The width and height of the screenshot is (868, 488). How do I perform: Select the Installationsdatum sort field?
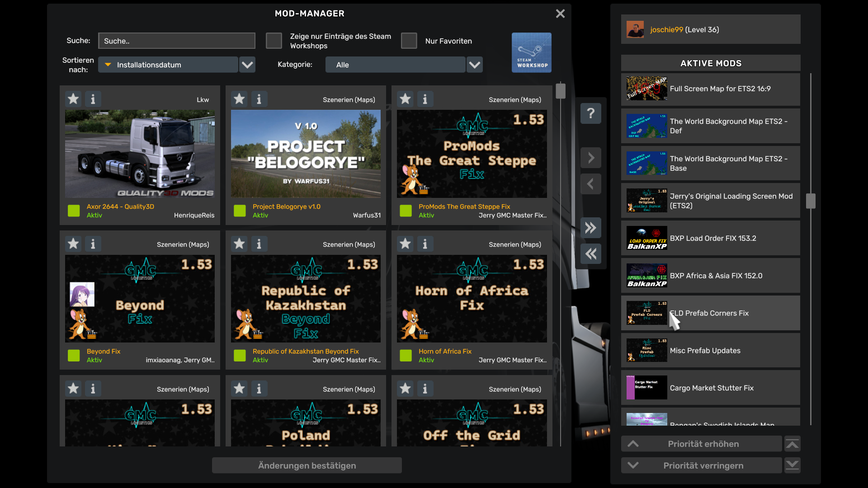click(x=168, y=65)
